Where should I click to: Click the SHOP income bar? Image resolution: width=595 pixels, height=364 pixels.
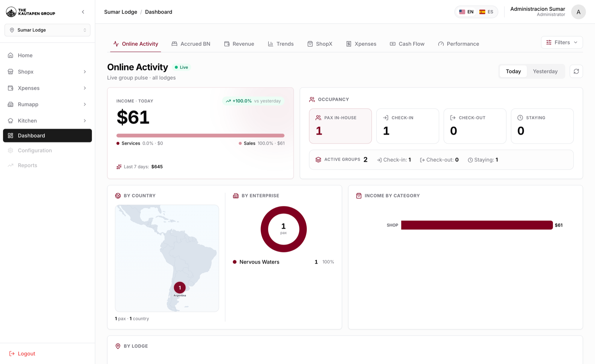coord(477,225)
